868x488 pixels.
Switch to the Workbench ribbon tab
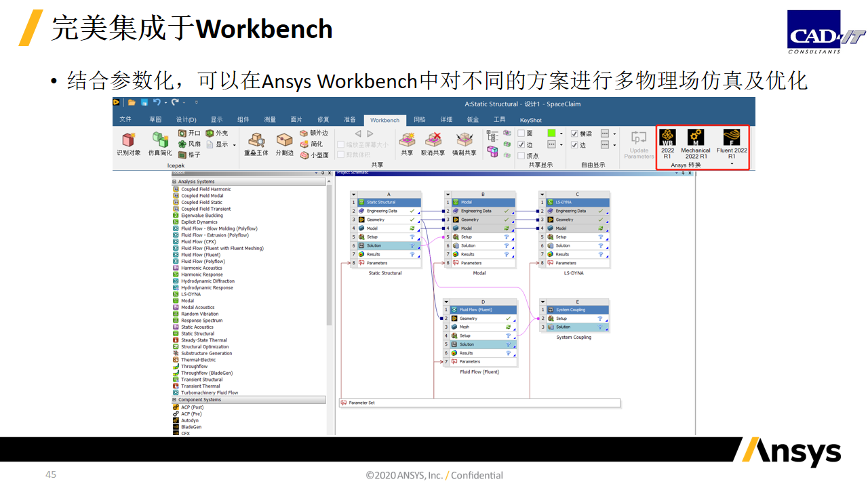[384, 120]
